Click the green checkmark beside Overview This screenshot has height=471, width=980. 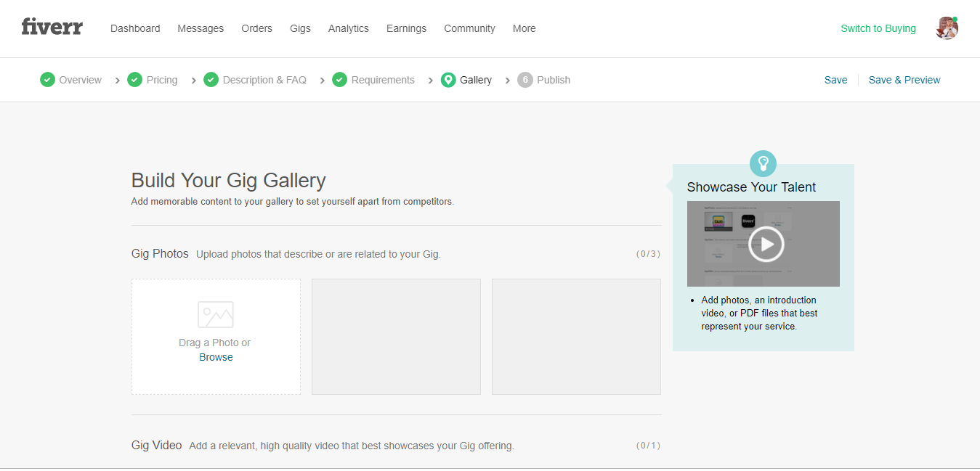pyautogui.click(x=47, y=80)
